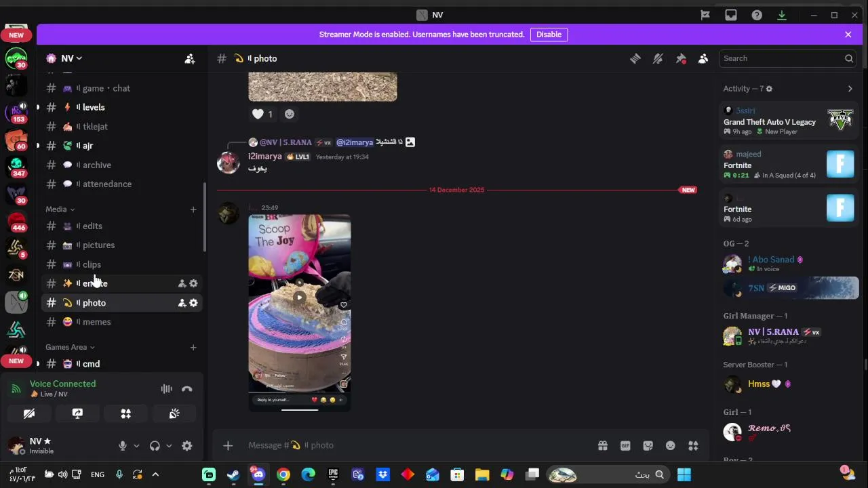Click the green download update icon
This screenshot has height=488, width=868.
(x=782, y=15)
